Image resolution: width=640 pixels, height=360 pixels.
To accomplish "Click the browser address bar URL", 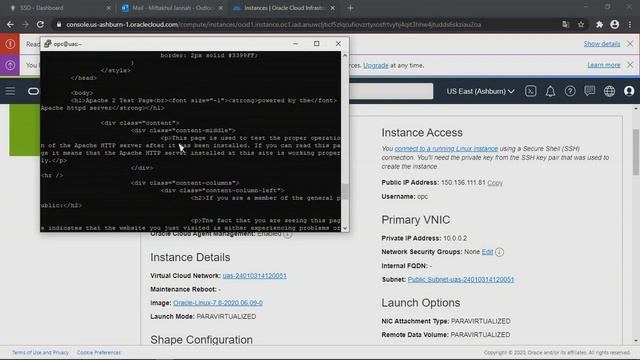I will tap(273, 24).
